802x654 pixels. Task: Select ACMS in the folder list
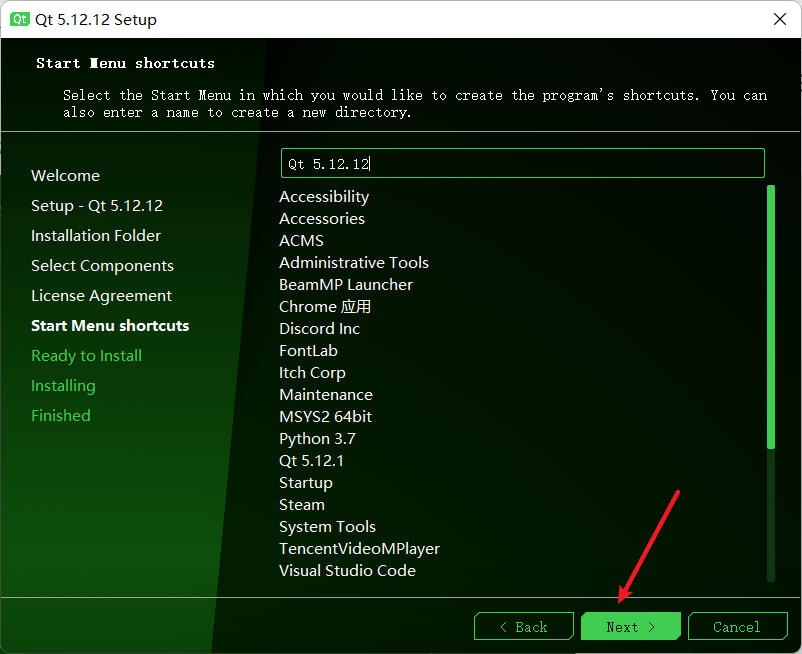pos(301,241)
